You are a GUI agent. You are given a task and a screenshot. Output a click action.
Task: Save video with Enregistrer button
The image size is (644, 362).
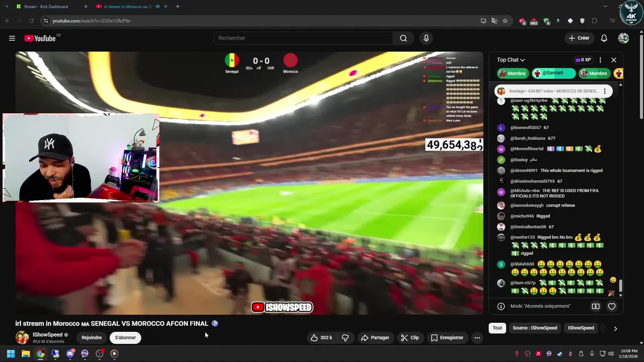click(x=447, y=338)
